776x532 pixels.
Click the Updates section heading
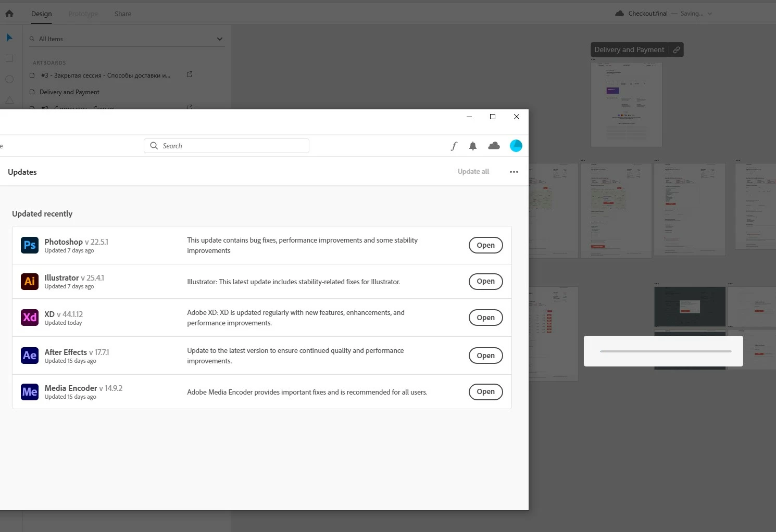tap(22, 172)
